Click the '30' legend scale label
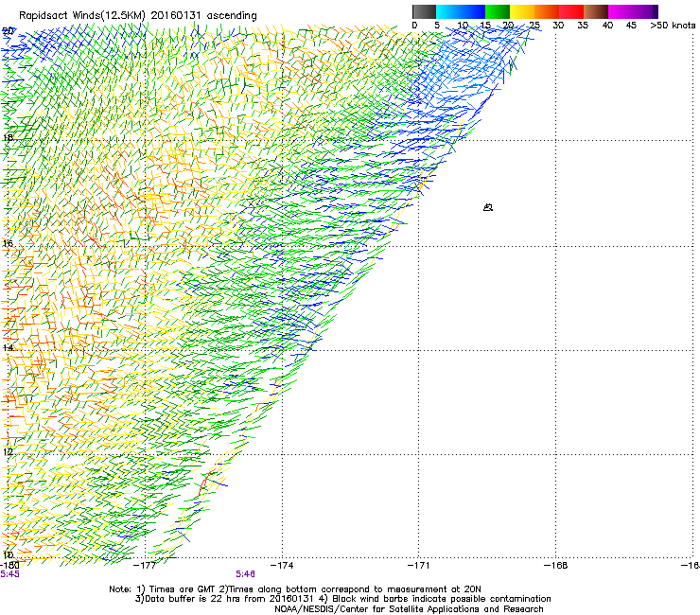 pyautogui.click(x=558, y=26)
